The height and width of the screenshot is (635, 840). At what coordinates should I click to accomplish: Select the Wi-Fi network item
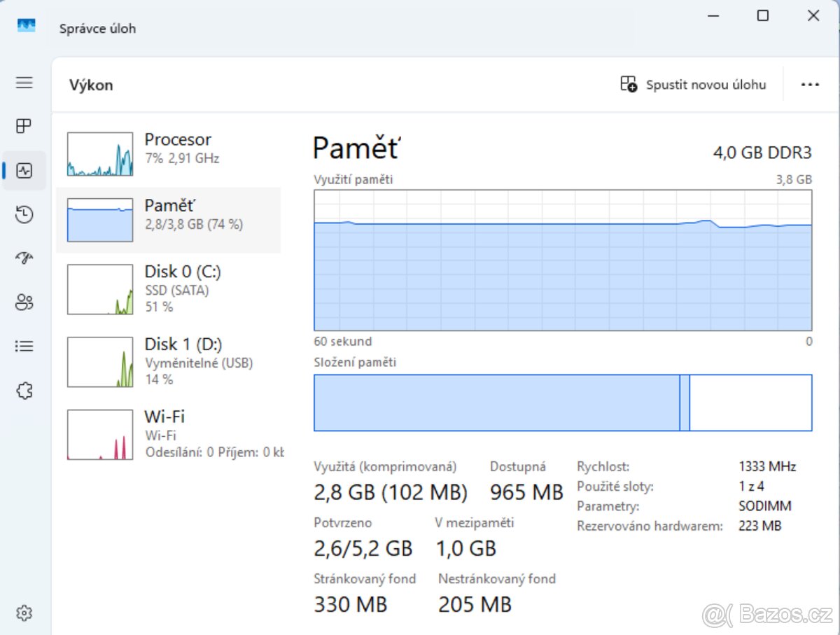(x=168, y=434)
